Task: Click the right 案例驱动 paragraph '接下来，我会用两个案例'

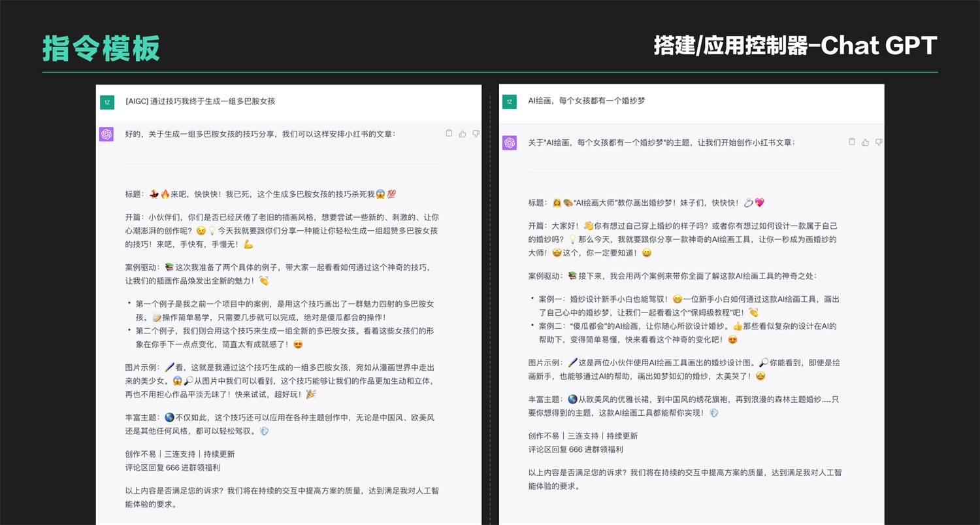Action: point(672,276)
